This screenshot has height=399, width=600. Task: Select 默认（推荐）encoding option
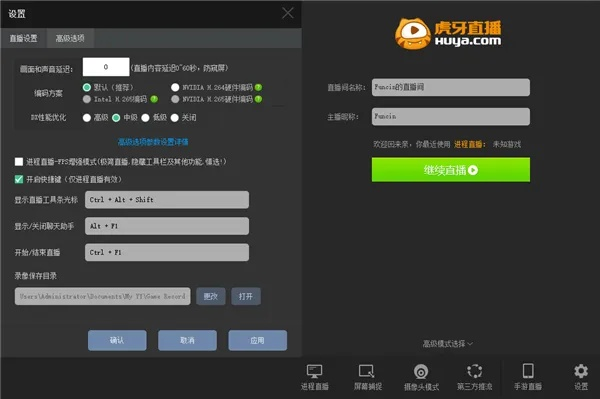(87, 88)
